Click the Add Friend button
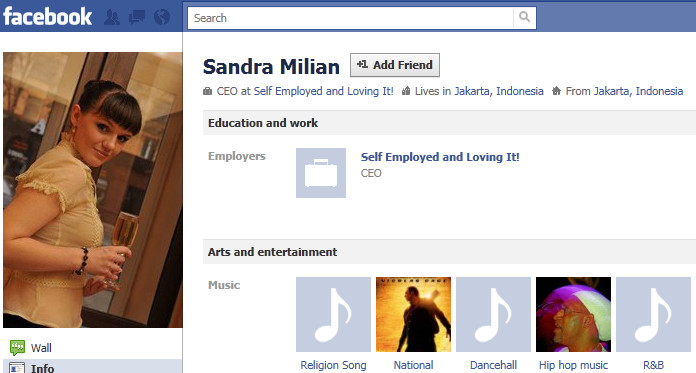696x373 pixels. click(395, 65)
